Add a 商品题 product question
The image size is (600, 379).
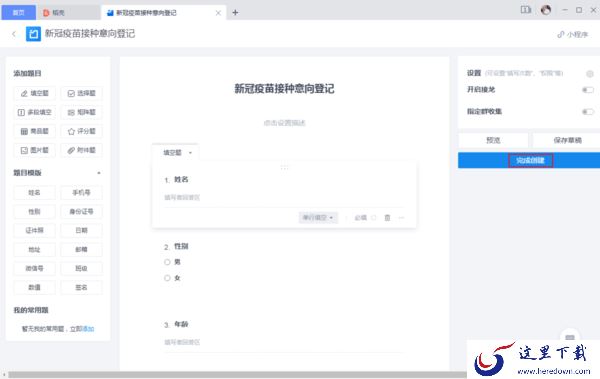point(34,131)
